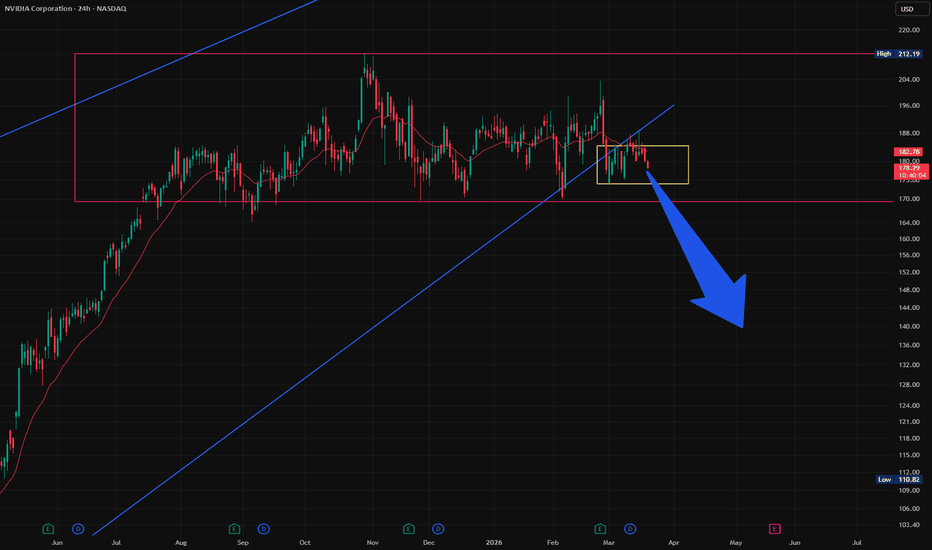The width and height of the screenshot is (932, 550).
Task: Click the red upcoming earnings E marker
Action: 774,527
